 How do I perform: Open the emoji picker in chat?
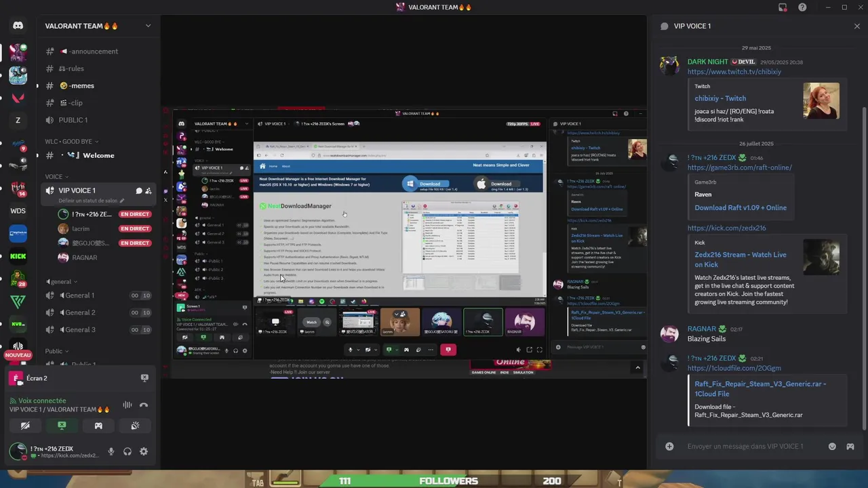(x=832, y=446)
